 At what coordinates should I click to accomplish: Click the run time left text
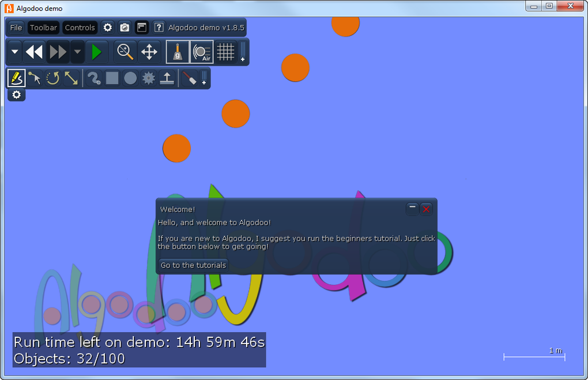tap(139, 342)
